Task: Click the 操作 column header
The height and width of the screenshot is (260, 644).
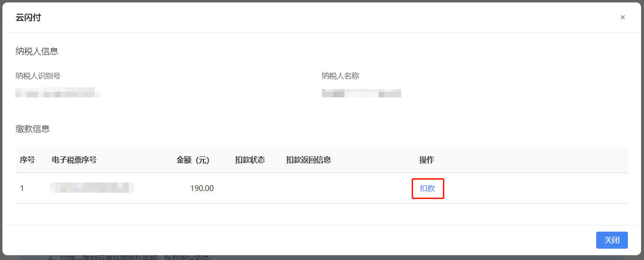Action: (x=426, y=160)
